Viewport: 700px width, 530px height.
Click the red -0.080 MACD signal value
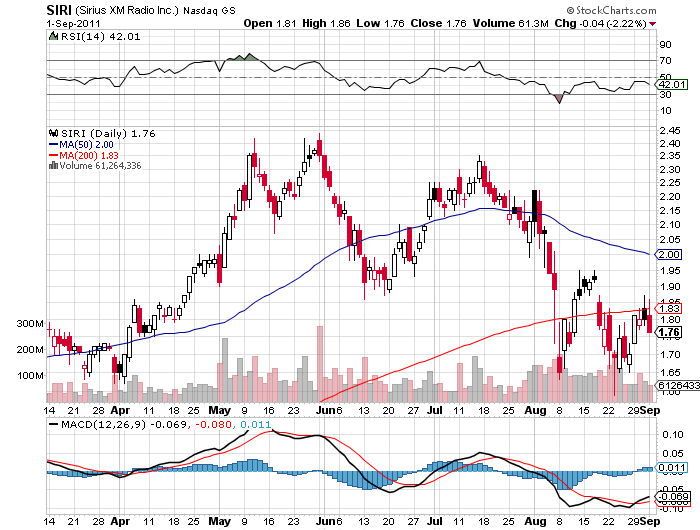213,424
